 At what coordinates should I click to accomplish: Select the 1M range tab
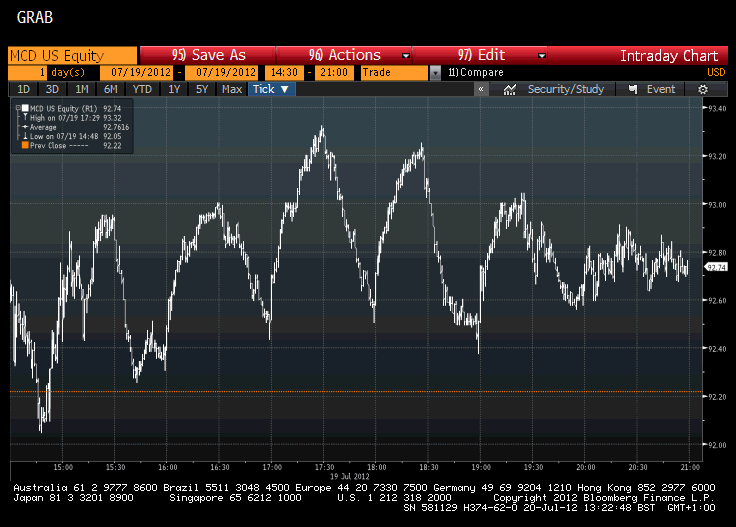click(82, 89)
